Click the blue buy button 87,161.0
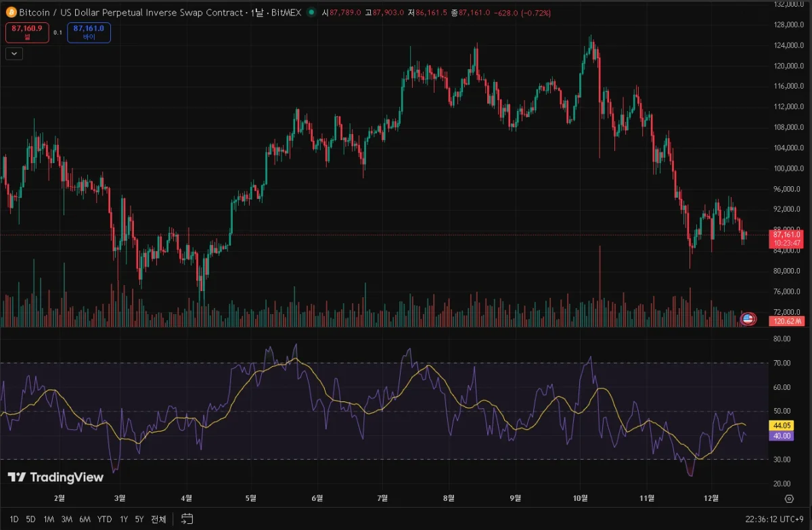 tap(89, 32)
